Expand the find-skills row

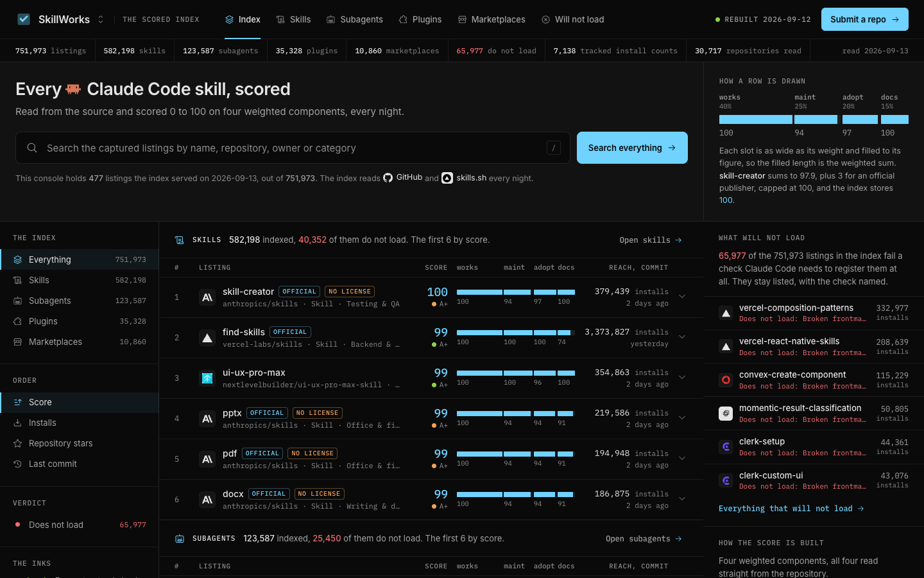(682, 337)
